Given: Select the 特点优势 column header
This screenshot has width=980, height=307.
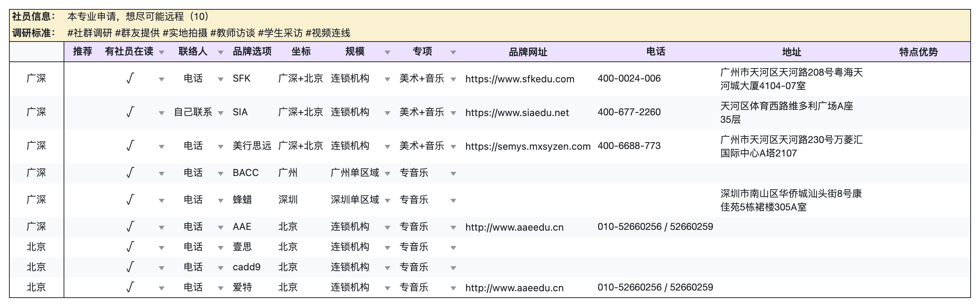Looking at the screenshot, I should pos(918,52).
